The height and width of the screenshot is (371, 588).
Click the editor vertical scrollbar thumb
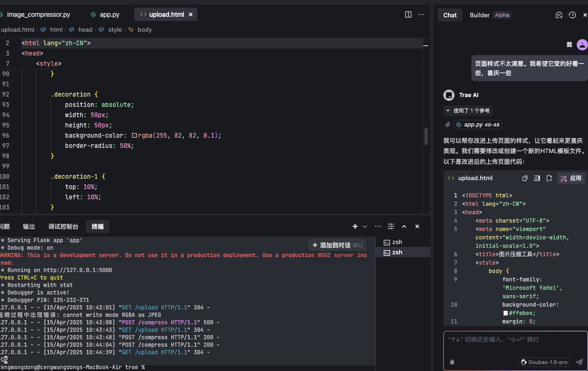pos(426,136)
